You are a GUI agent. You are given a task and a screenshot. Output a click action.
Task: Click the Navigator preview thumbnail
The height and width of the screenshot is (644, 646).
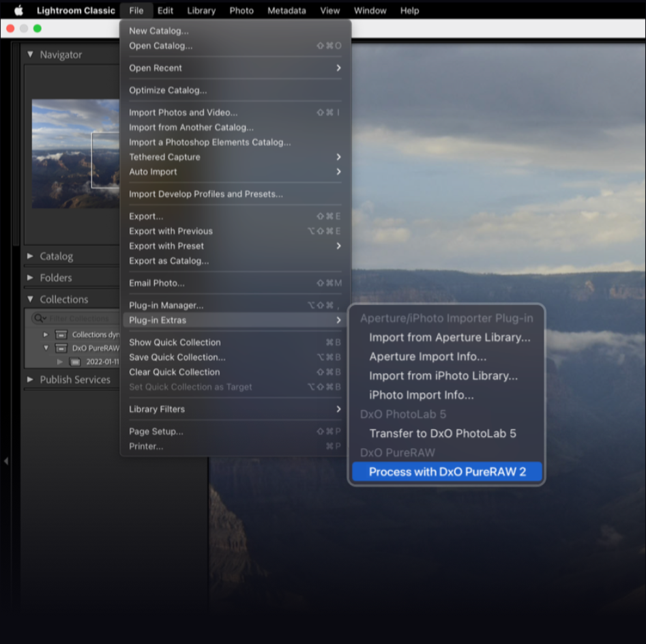tap(76, 153)
